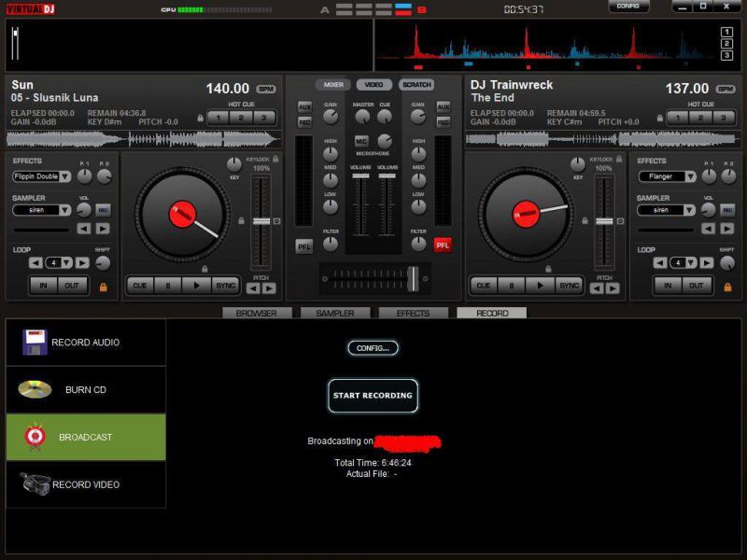Select waveform zoom level 2

click(x=727, y=44)
